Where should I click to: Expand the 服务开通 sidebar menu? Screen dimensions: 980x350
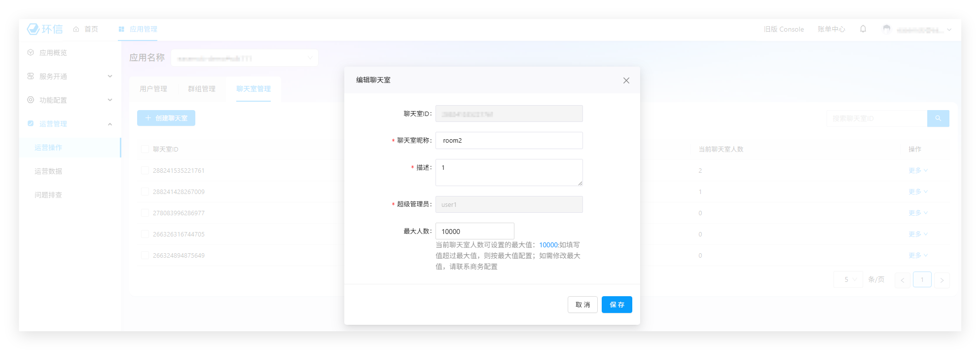(x=69, y=77)
